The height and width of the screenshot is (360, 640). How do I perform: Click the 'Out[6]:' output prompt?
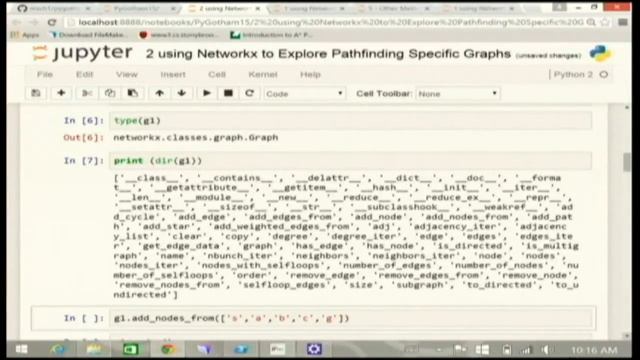coord(84,138)
